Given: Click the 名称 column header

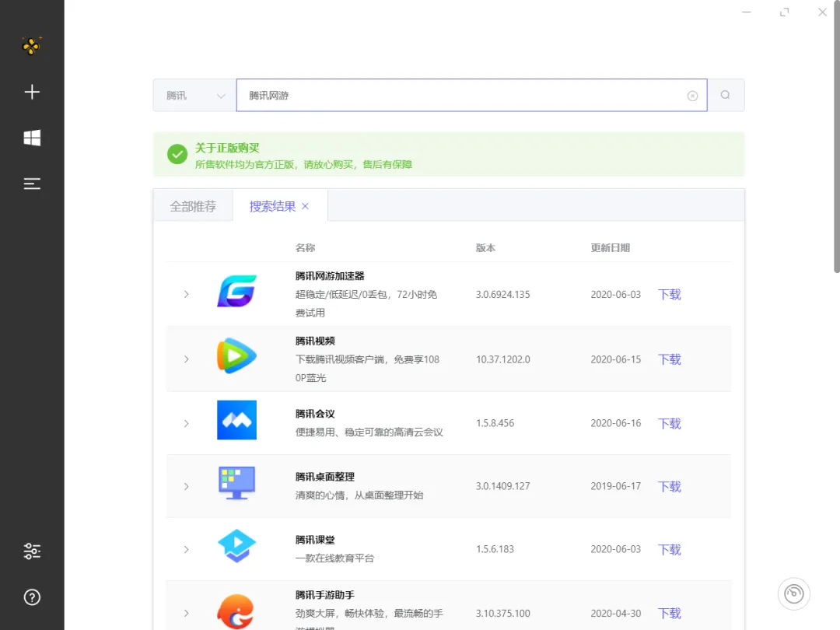Looking at the screenshot, I should click(x=306, y=247).
